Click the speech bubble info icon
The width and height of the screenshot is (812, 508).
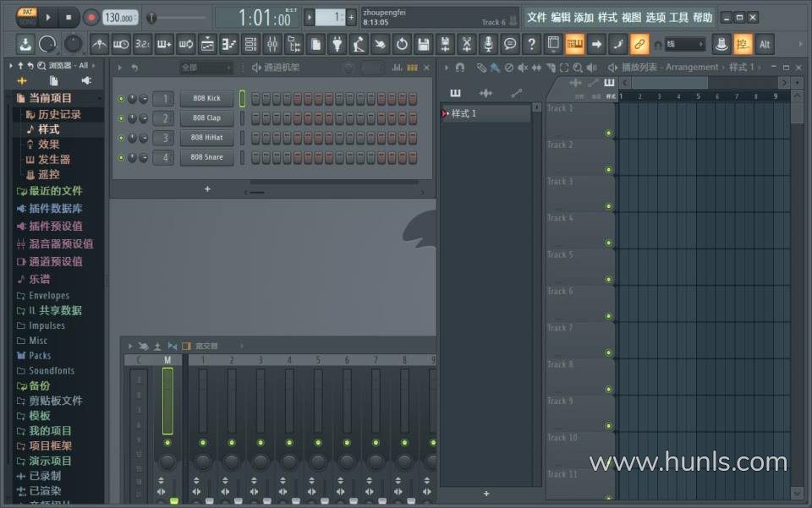(510, 45)
